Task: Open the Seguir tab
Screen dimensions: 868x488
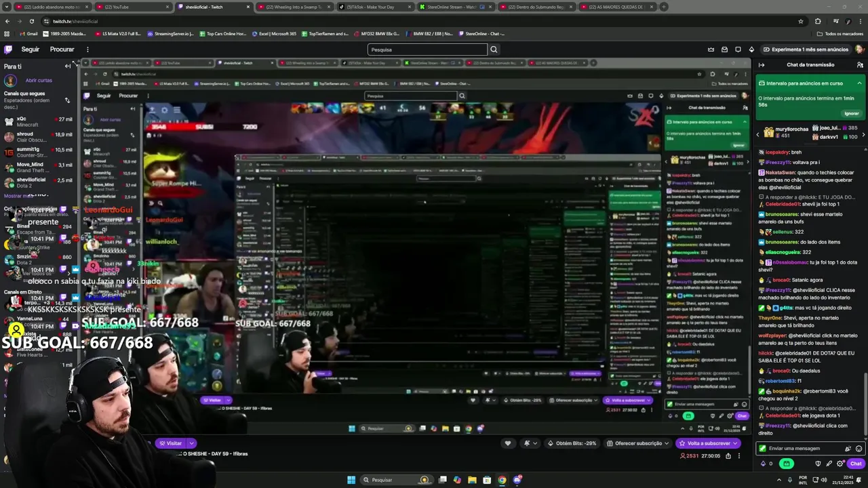Action: click(31, 49)
